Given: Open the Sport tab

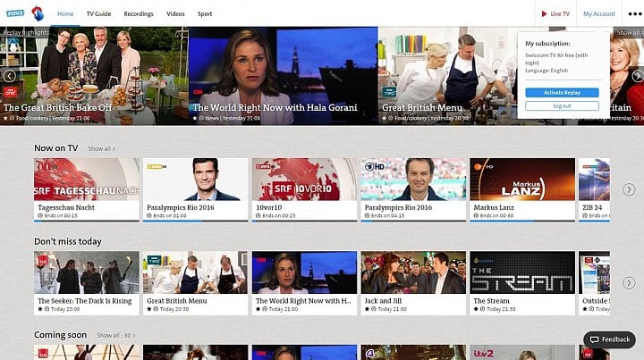Looking at the screenshot, I should tap(205, 13).
